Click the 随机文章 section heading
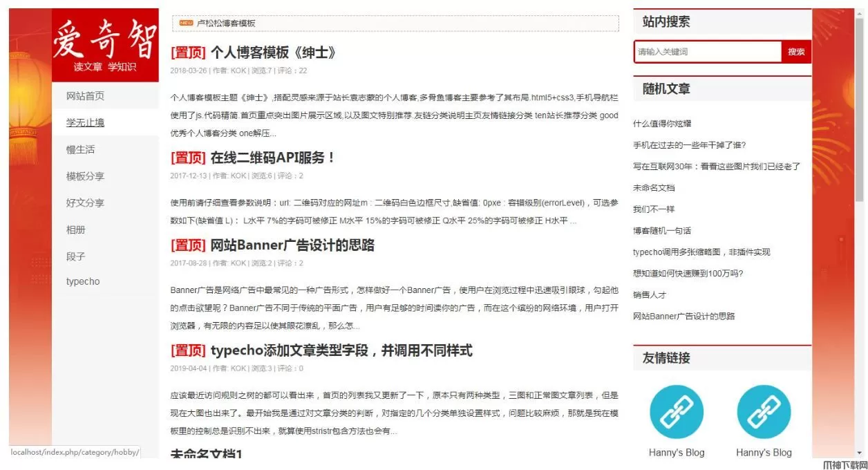 tap(666, 89)
